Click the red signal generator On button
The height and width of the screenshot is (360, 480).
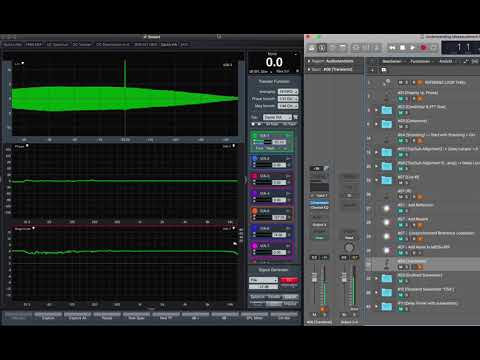tap(289, 280)
